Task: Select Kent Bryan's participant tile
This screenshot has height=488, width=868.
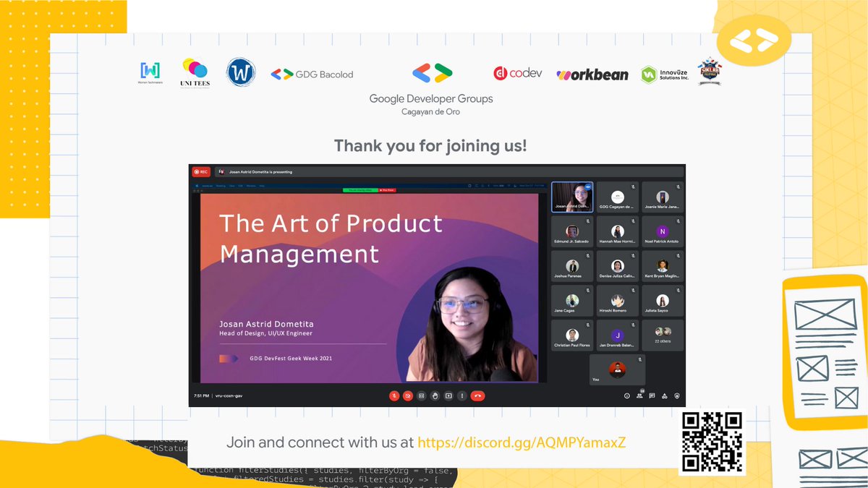Action: click(663, 266)
